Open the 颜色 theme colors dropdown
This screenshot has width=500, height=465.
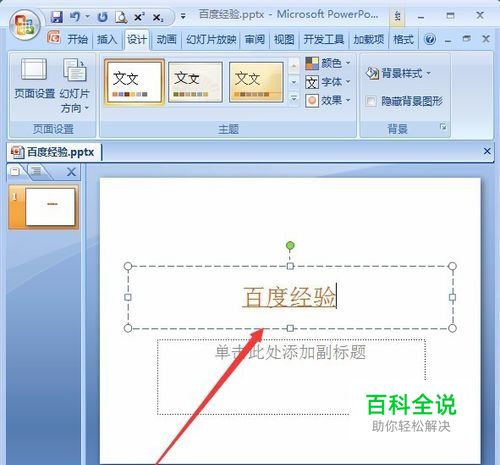[328, 63]
